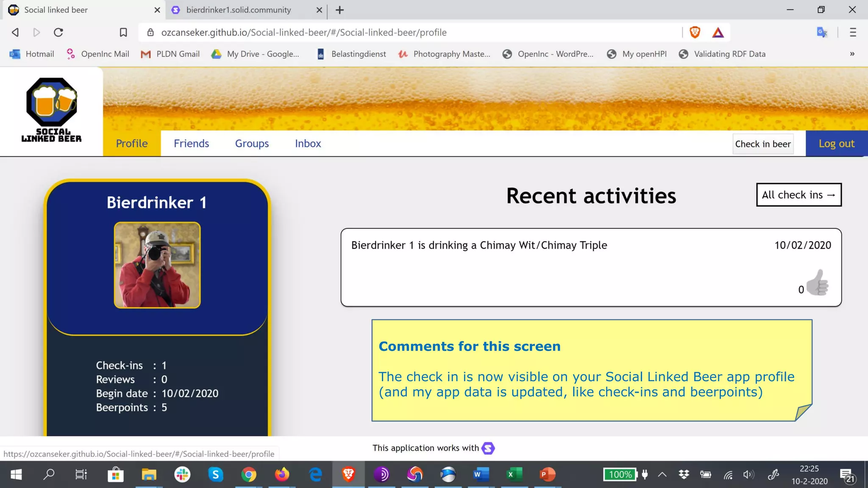Select the Profile tab
The width and height of the screenshot is (868, 488).
[132, 143]
